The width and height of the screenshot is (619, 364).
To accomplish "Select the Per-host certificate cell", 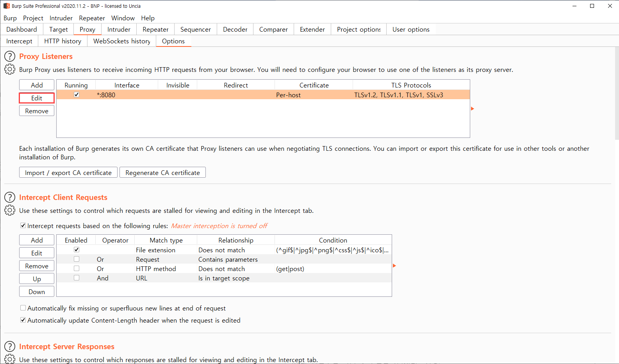I will coord(314,95).
